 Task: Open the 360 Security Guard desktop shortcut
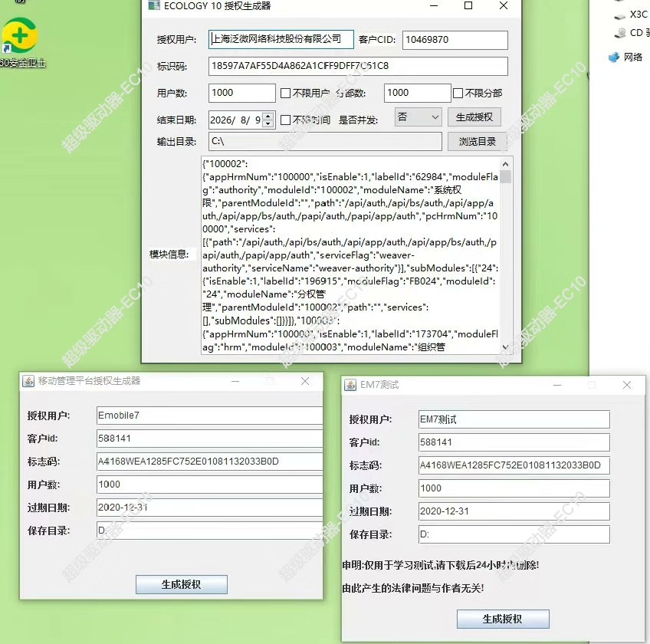coord(20,41)
